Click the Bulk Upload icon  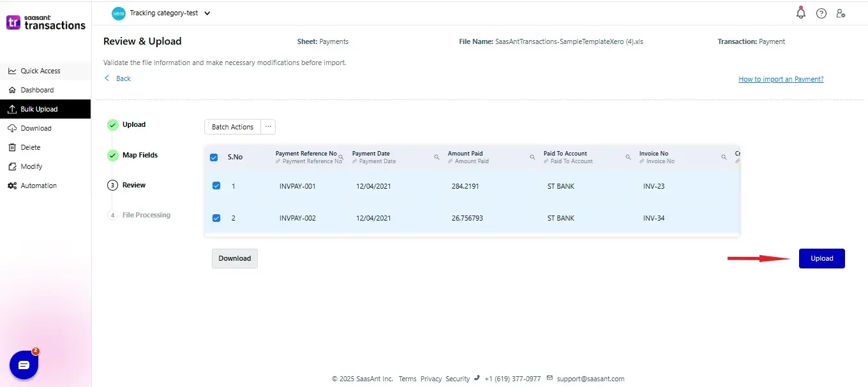(12, 109)
